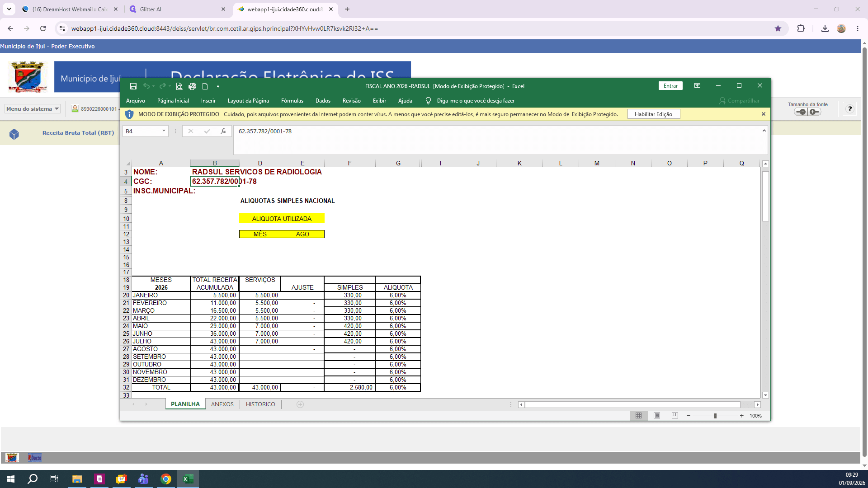The width and height of the screenshot is (868, 488).
Task: Create a new blank workbook with the page icon
Action: (205, 86)
